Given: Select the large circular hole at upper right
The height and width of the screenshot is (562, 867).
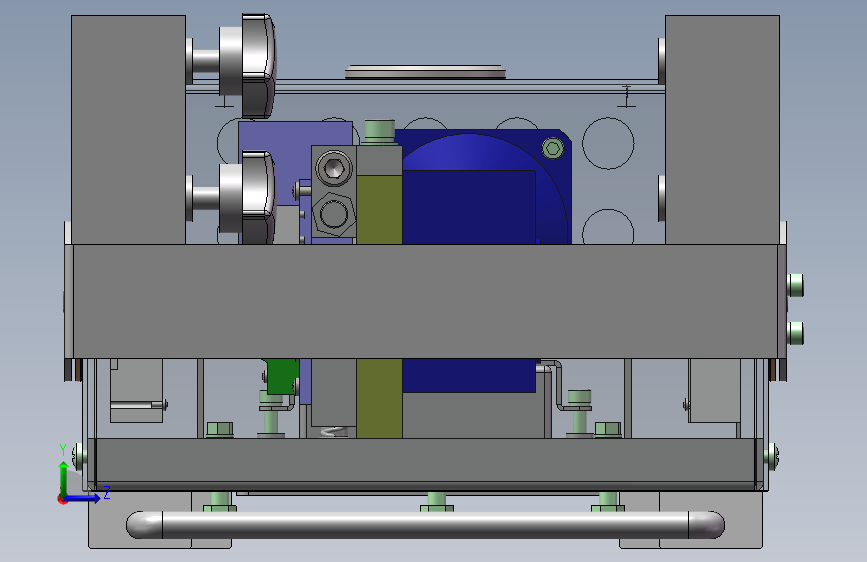Looking at the screenshot, I should point(608,143).
